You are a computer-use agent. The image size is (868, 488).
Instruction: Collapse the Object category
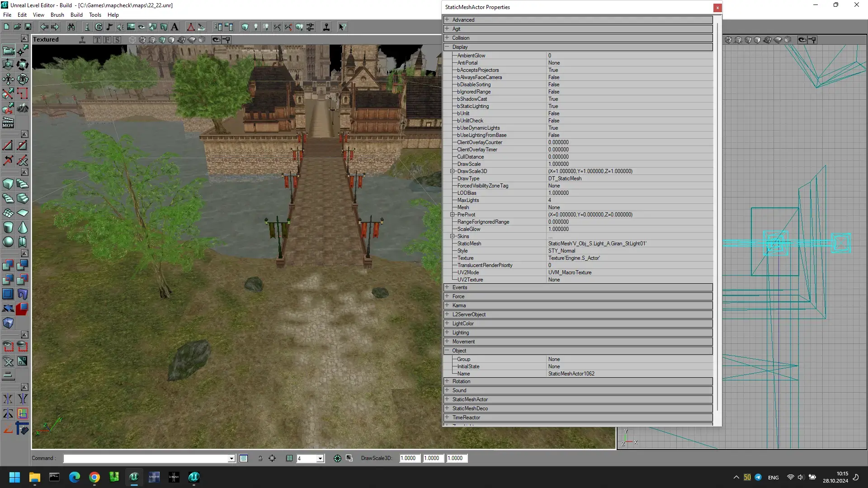click(447, 351)
